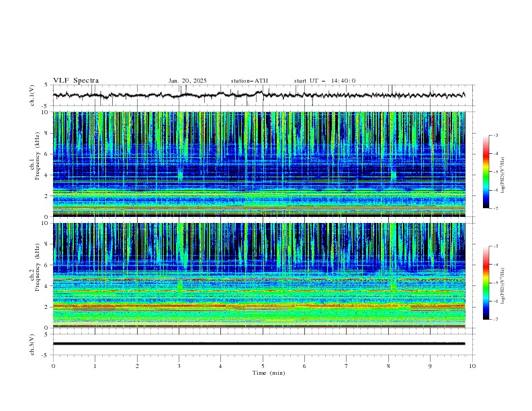Click the '6' minute tick on time axis
This screenshot has height=411, width=532.
(304, 366)
